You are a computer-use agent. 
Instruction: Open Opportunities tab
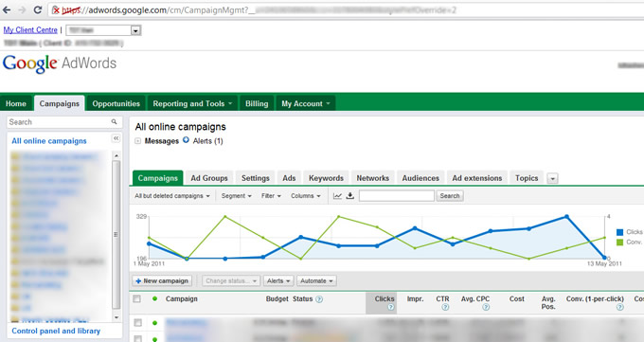(116, 103)
